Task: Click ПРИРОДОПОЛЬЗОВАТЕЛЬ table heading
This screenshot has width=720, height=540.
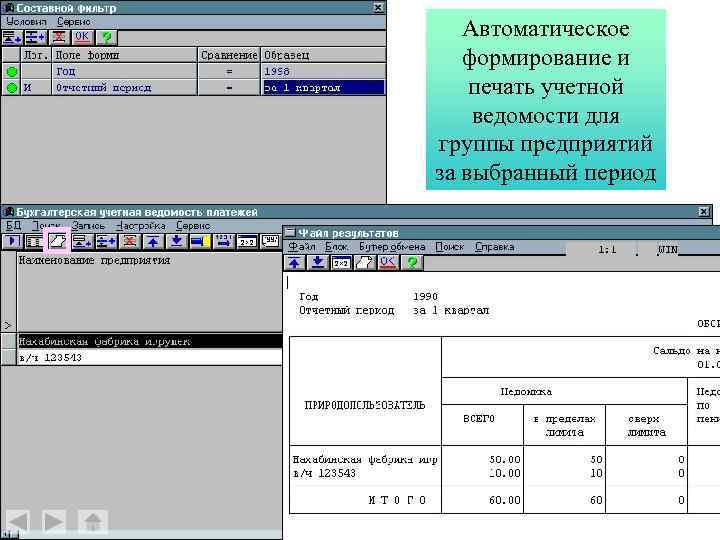Action: (x=365, y=405)
